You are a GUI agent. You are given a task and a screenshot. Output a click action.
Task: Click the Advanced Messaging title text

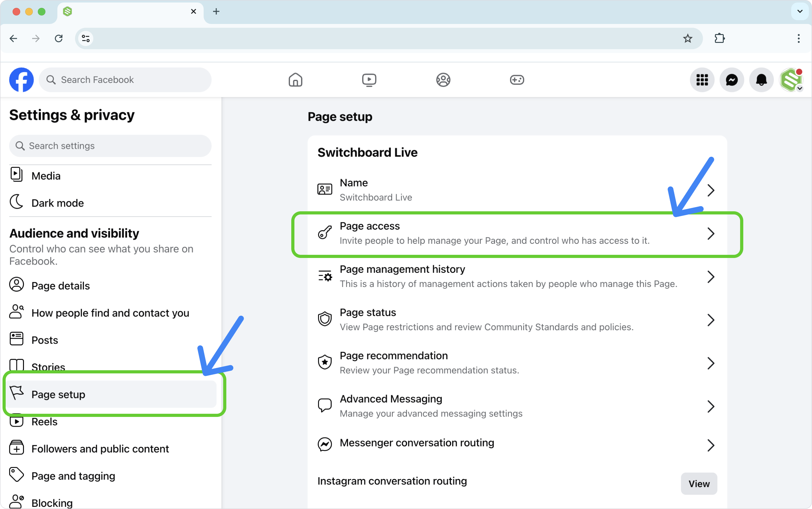391,399
